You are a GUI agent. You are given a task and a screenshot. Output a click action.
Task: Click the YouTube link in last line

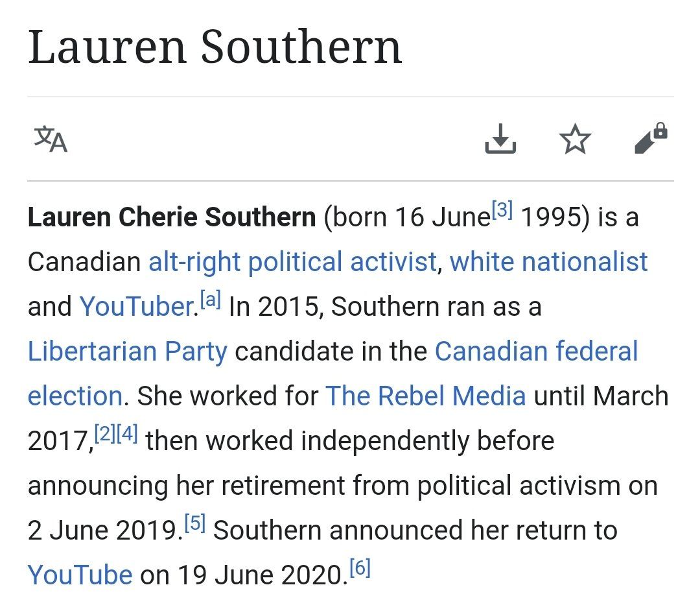point(80,575)
